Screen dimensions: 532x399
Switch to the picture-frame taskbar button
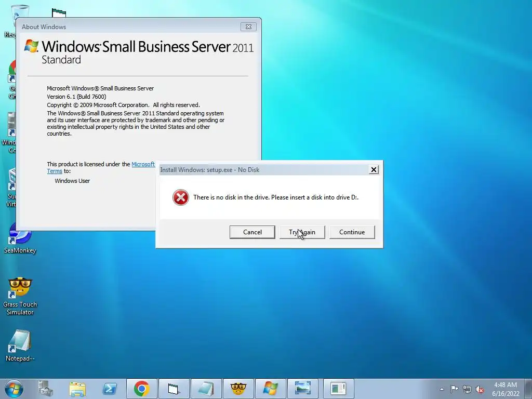303,389
